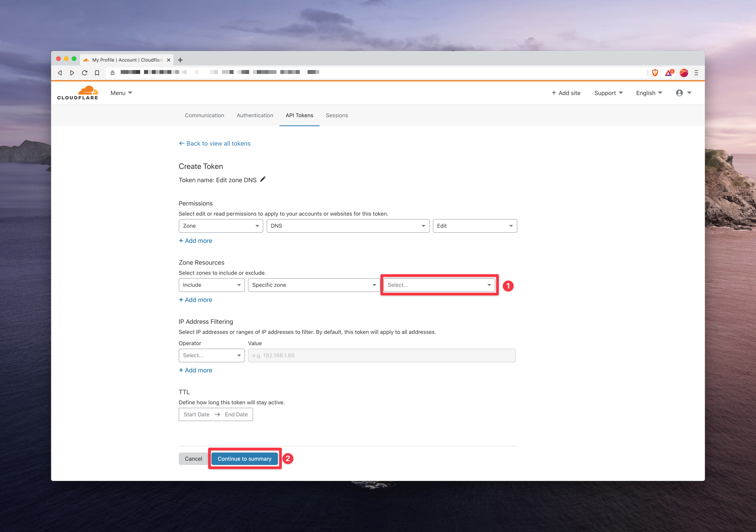Open the Brave Shields icon
Screen dimensions: 756x532
coord(655,72)
